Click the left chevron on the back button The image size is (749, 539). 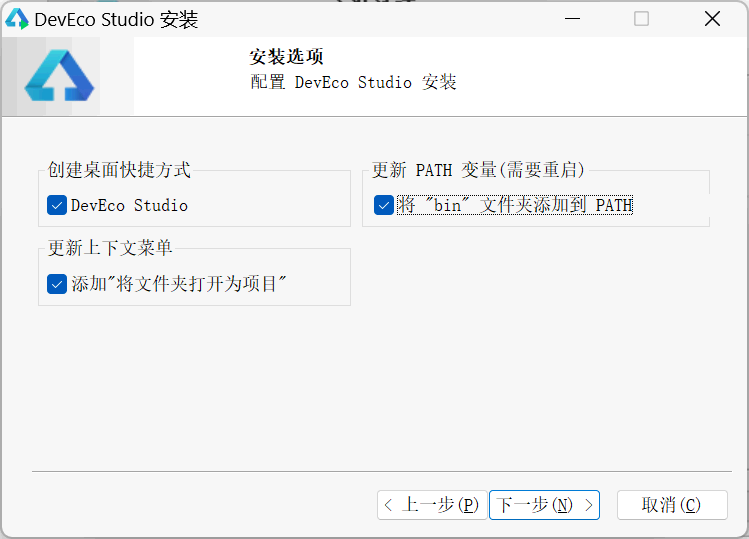pyautogui.click(x=388, y=505)
